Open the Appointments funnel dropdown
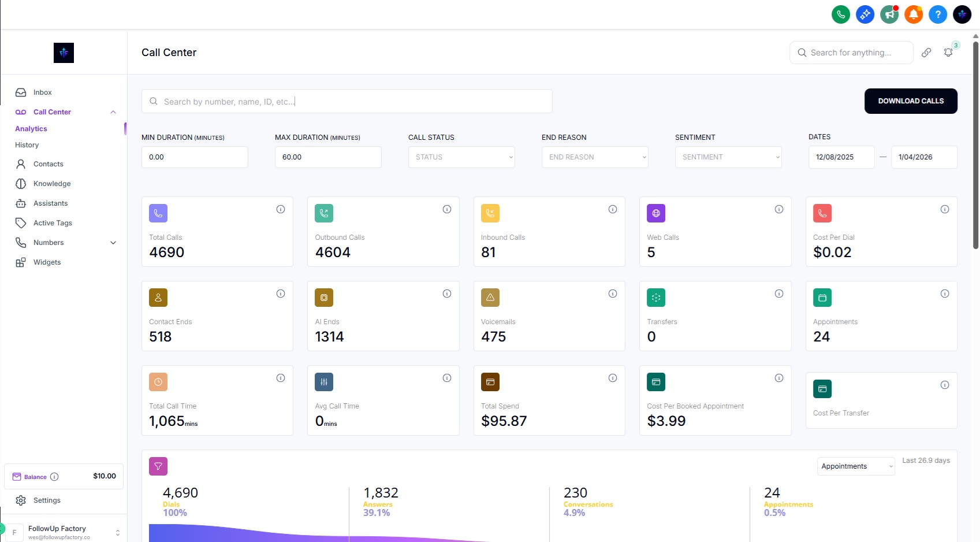 (856, 466)
